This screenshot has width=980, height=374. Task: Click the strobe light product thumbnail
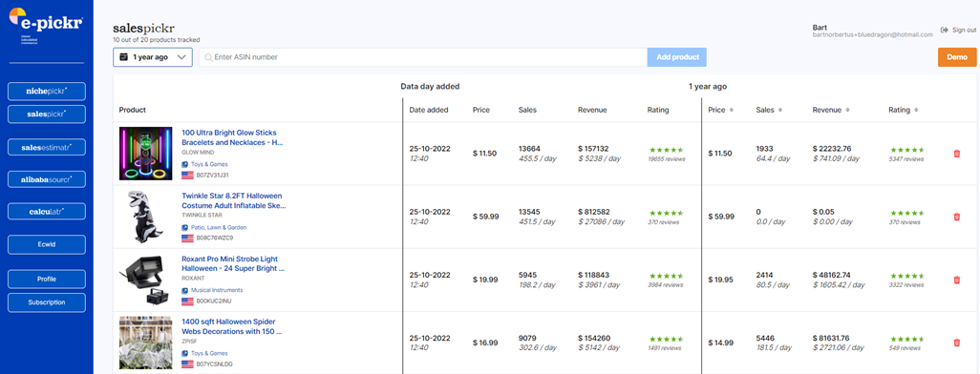145,280
